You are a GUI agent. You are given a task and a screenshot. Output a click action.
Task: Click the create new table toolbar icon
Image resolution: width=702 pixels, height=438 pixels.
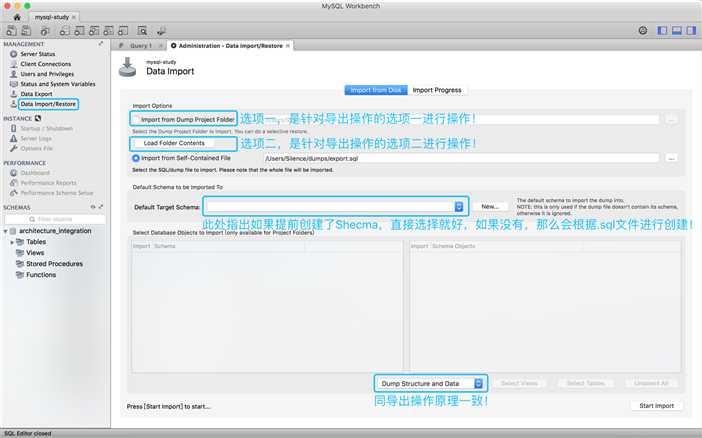pyautogui.click(x=79, y=31)
